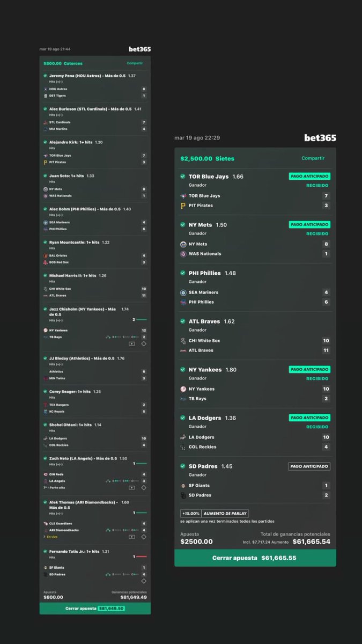
Task: Click green check beside SD Padres 1.45
Action: [x=182, y=466]
